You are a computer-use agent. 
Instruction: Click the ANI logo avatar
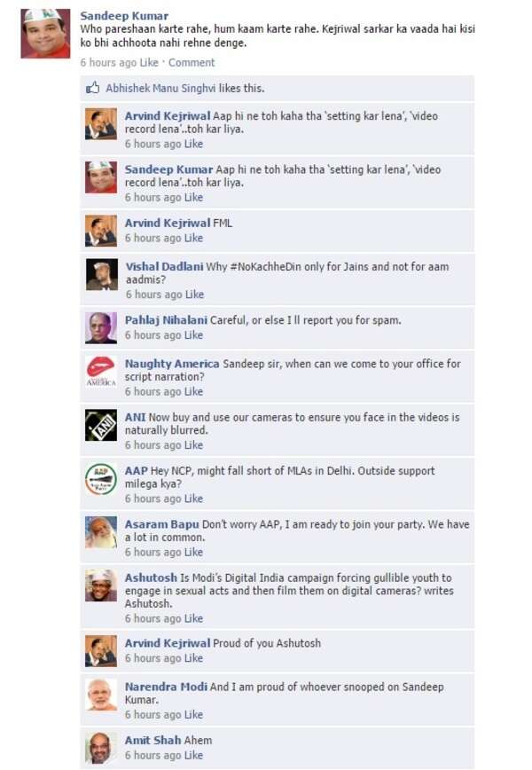point(101,425)
